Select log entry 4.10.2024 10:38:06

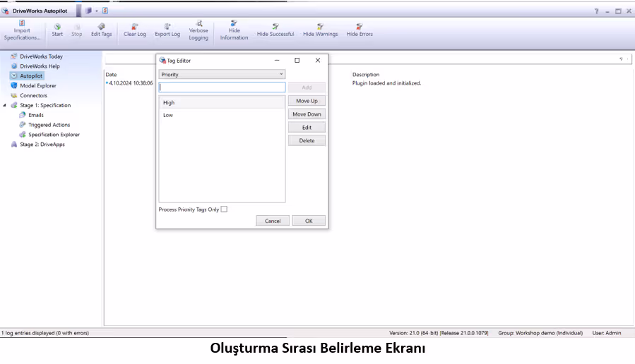pyautogui.click(x=131, y=83)
